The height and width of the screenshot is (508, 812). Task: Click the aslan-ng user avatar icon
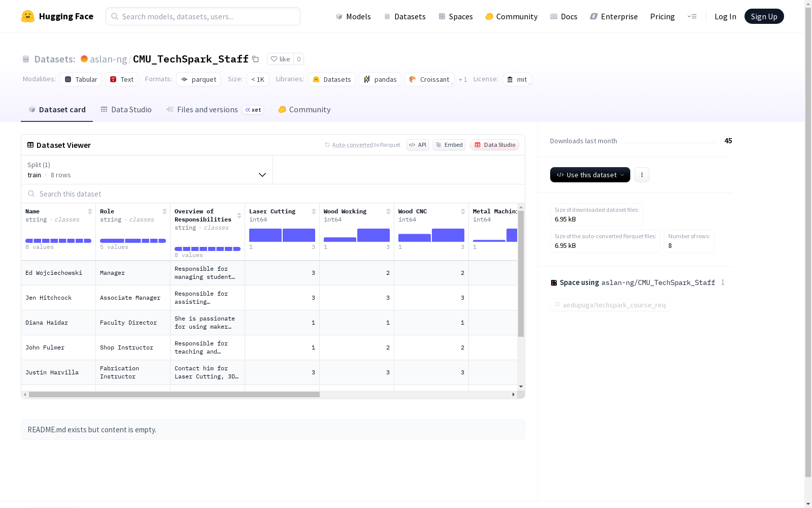pyautogui.click(x=84, y=59)
